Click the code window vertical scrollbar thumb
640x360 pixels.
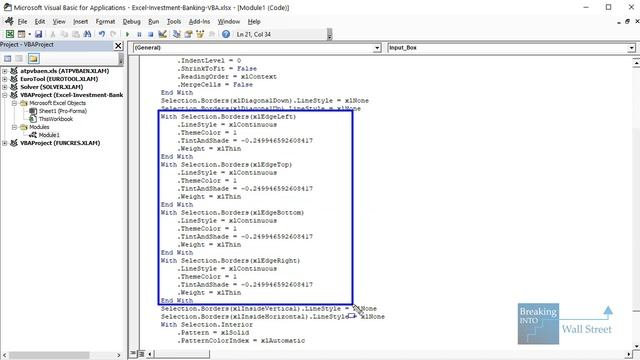(x=636, y=220)
